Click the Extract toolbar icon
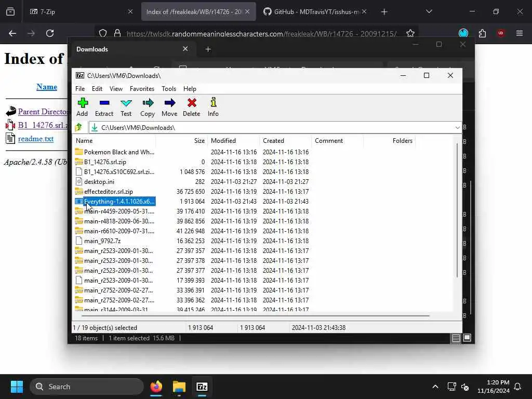532x399 pixels. tap(104, 107)
